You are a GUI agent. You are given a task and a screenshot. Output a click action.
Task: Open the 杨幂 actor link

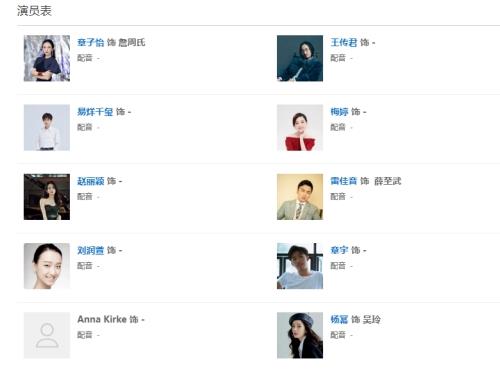pyautogui.click(x=339, y=319)
